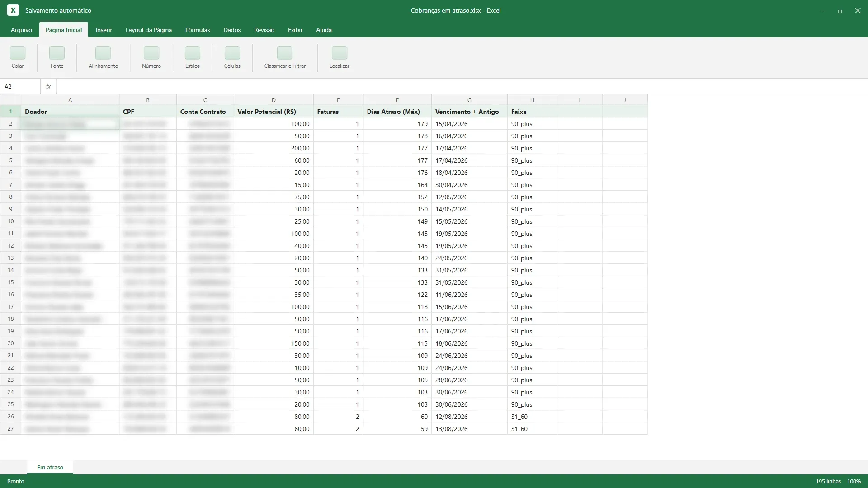Switch to Layout da Página tab
Screen dimensions: 868x488
click(x=149, y=30)
